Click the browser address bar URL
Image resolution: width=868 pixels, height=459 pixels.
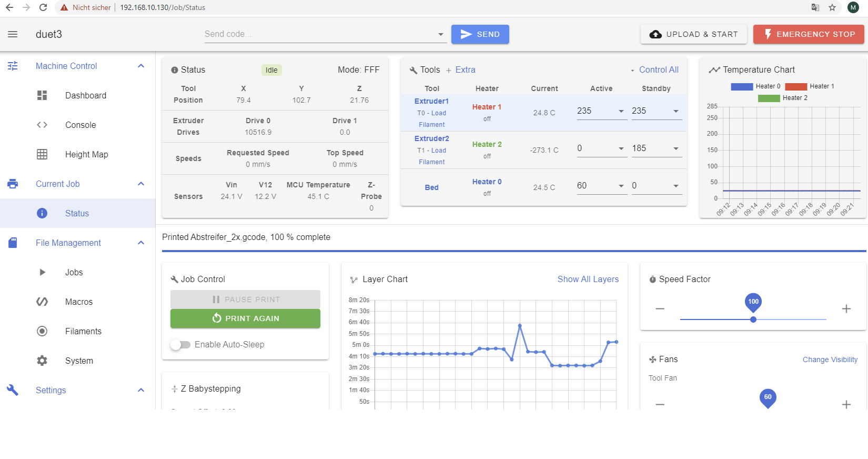(x=163, y=7)
